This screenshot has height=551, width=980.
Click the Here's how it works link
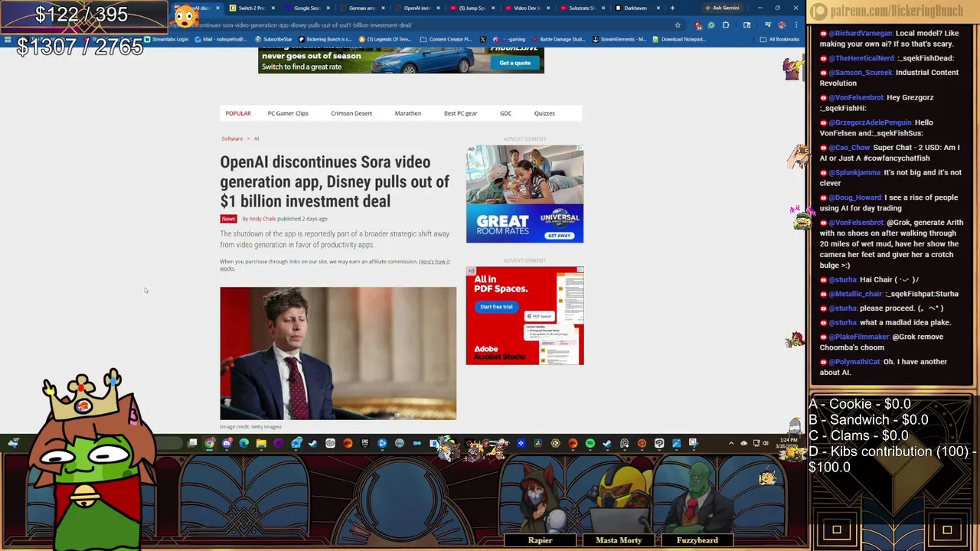434,262
